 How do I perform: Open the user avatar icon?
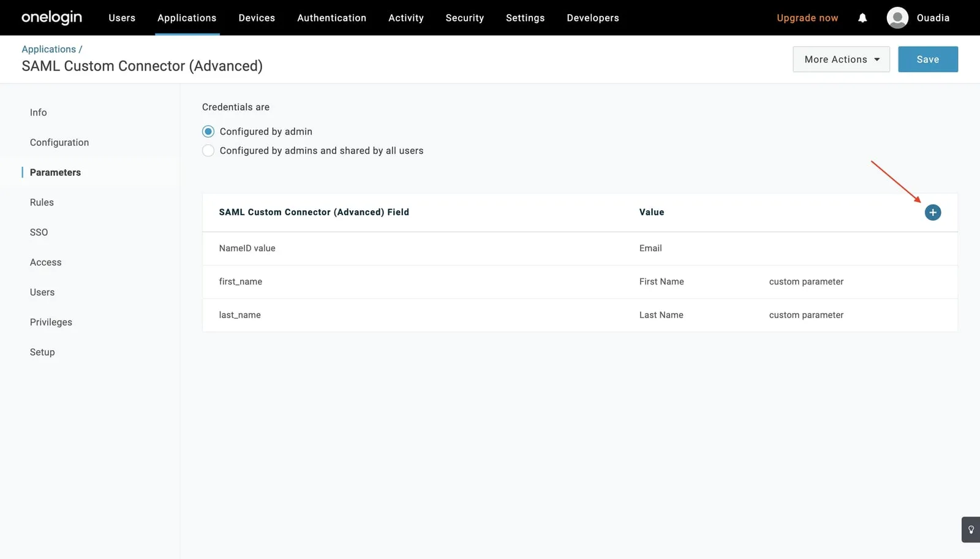[x=897, y=18]
